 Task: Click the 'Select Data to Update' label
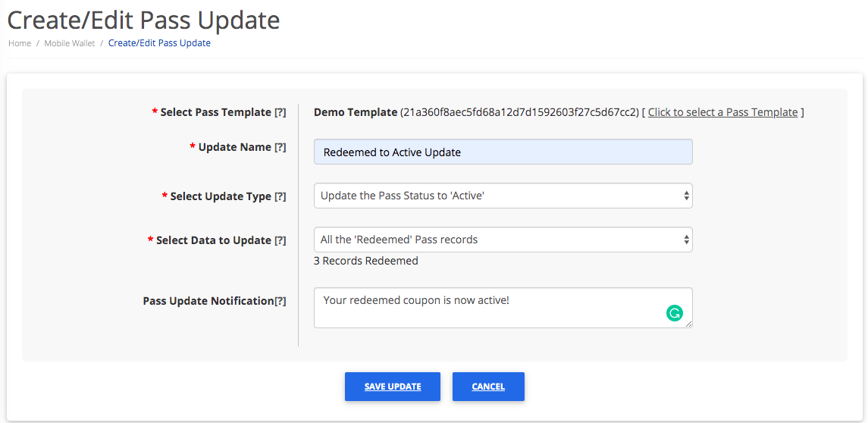click(x=214, y=240)
